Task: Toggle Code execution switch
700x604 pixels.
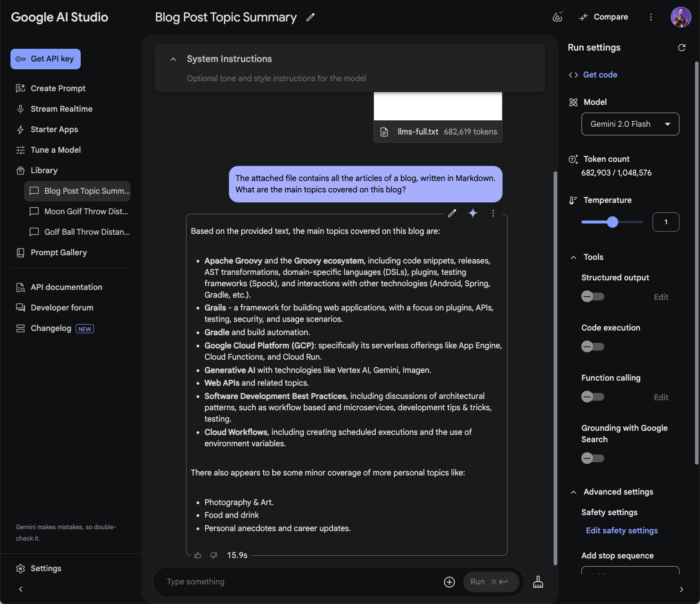Action: pos(592,346)
